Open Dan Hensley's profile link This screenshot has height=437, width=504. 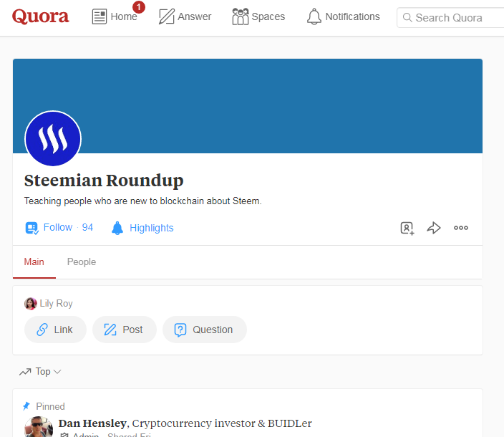92,423
